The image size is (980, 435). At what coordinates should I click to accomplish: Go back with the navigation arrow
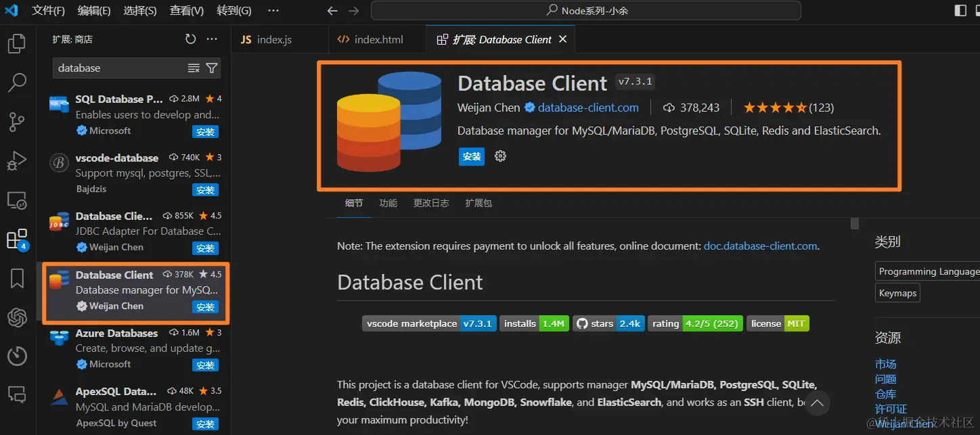coord(332,11)
